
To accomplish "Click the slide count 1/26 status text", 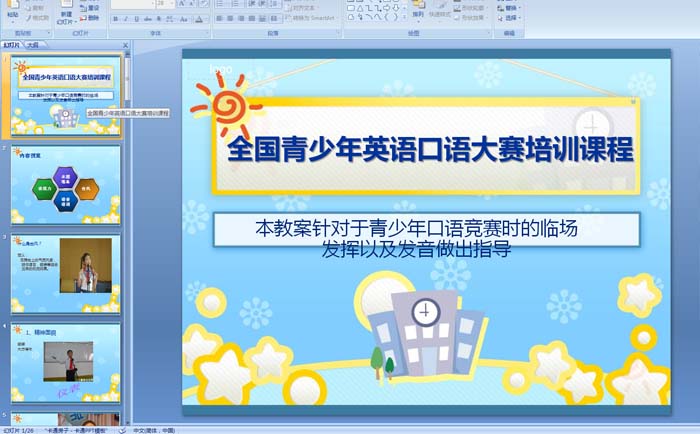I will click(18, 431).
